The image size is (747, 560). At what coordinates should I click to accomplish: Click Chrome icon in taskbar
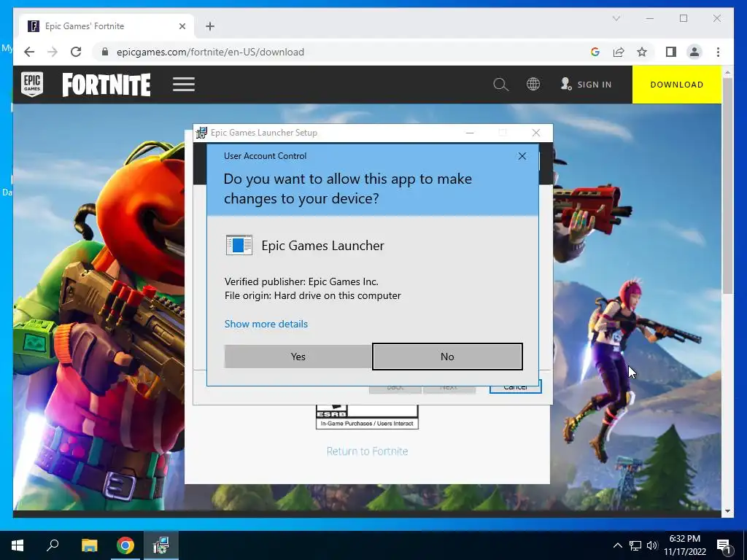tap(125, 545)
